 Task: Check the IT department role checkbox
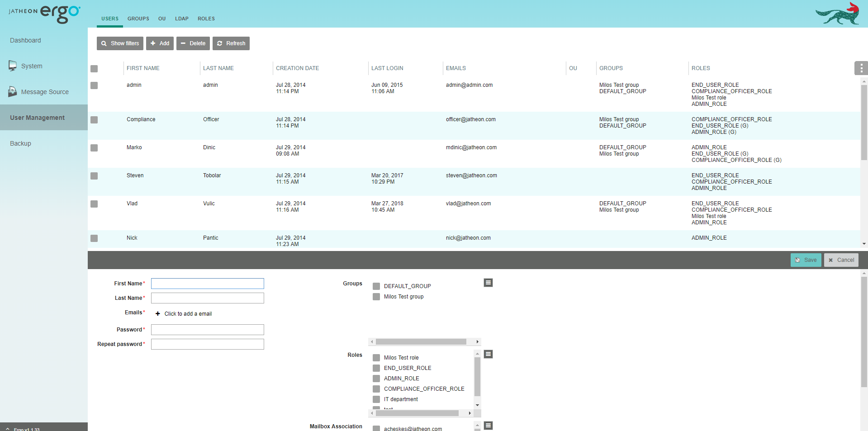tap(376, 399)
